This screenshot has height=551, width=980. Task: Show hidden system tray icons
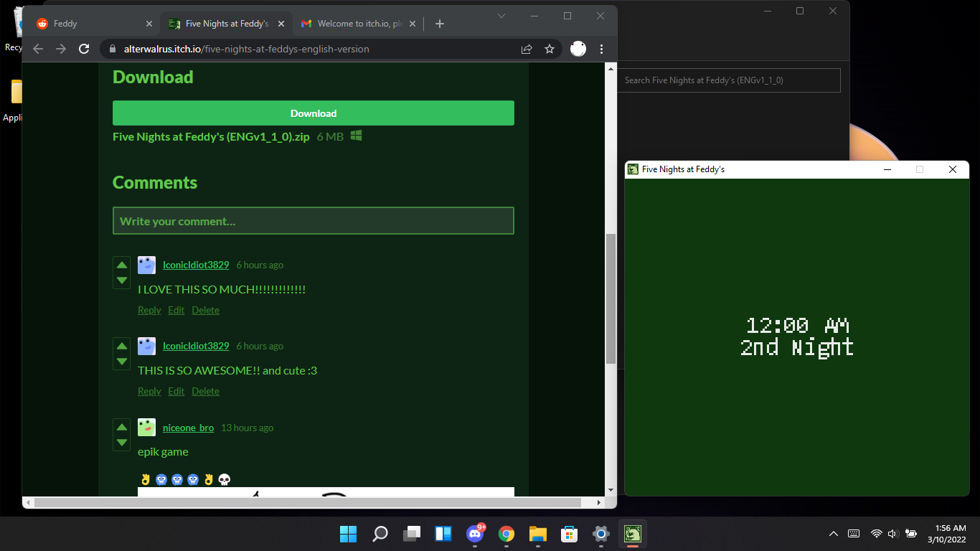point(833,534)
